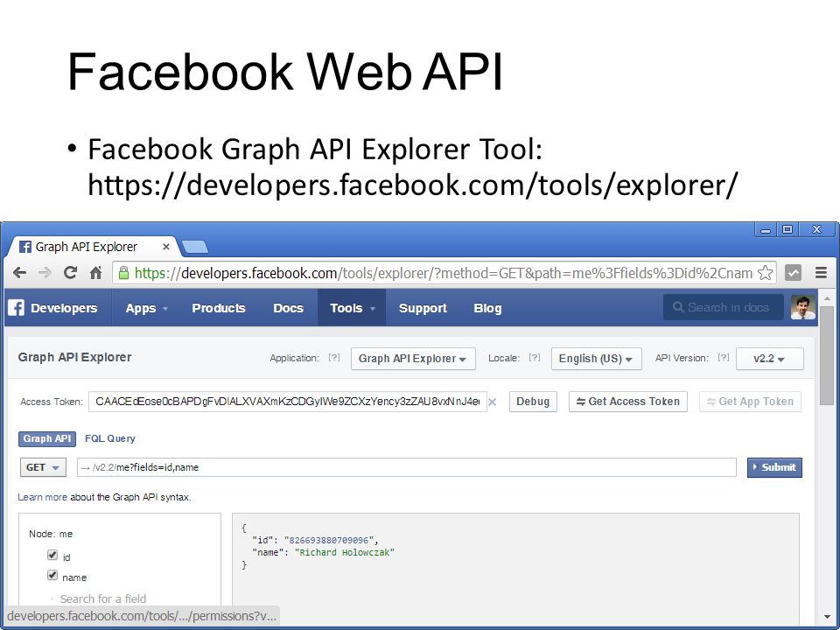Screen dimensions: 840x630
Task: Click the green padlock in the address bar
Action: 123,273
